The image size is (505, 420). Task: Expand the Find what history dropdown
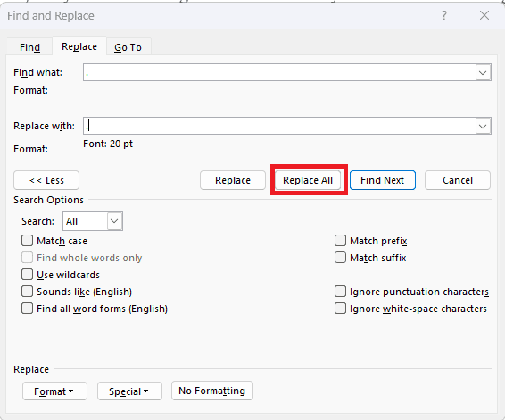[483, 73]
